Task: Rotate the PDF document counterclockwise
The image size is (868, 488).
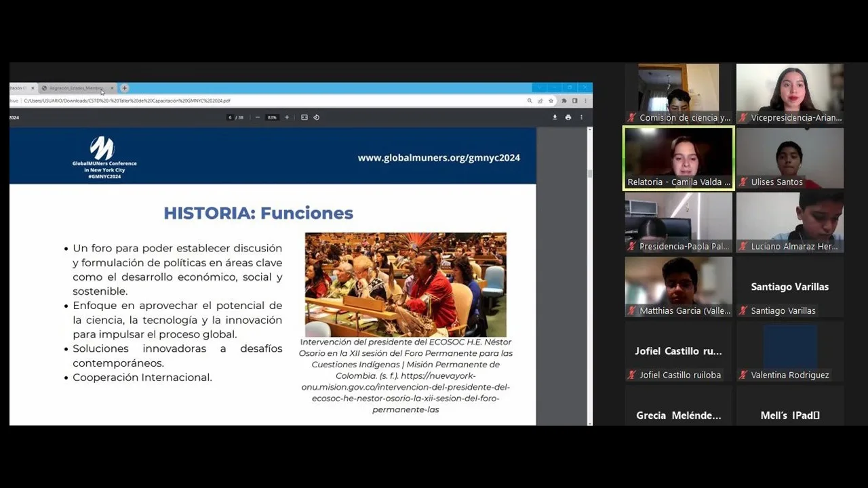Action: tap(316, 117)
